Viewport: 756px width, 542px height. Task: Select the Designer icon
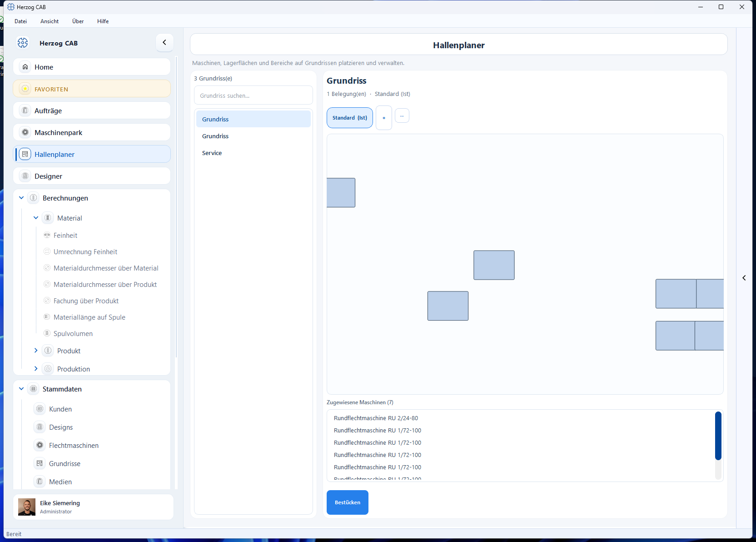pyautogui.click(x=25, y=176)
